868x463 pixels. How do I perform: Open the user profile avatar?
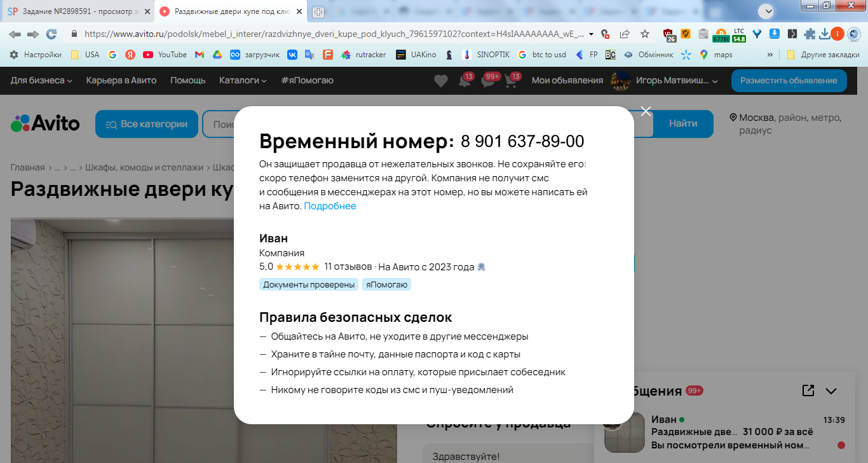620,81
